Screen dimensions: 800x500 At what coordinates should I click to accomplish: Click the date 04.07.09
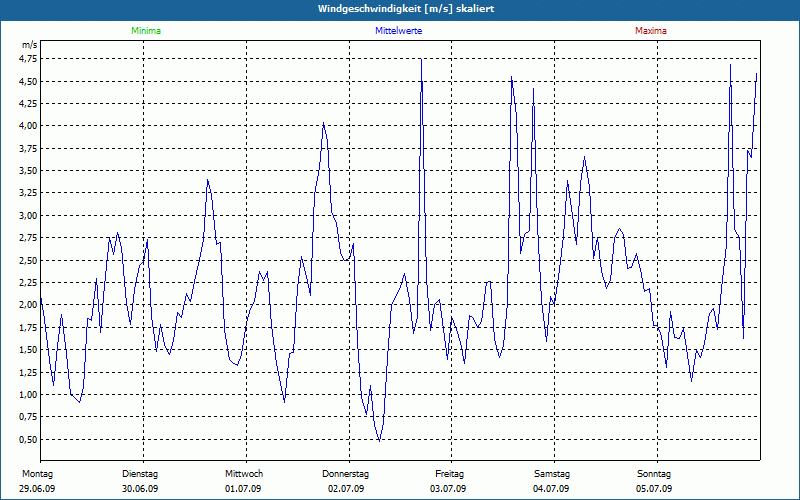coord(551,489)
